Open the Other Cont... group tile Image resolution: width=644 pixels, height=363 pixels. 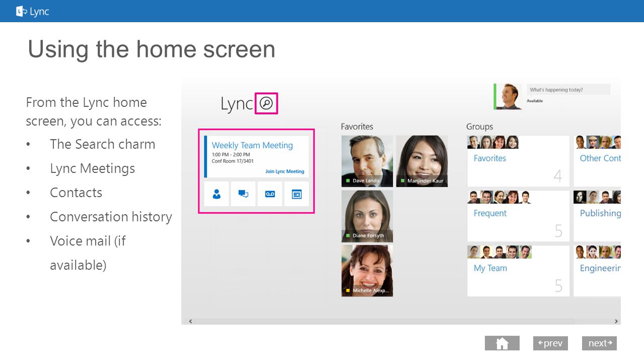click(x=597, y=161)
